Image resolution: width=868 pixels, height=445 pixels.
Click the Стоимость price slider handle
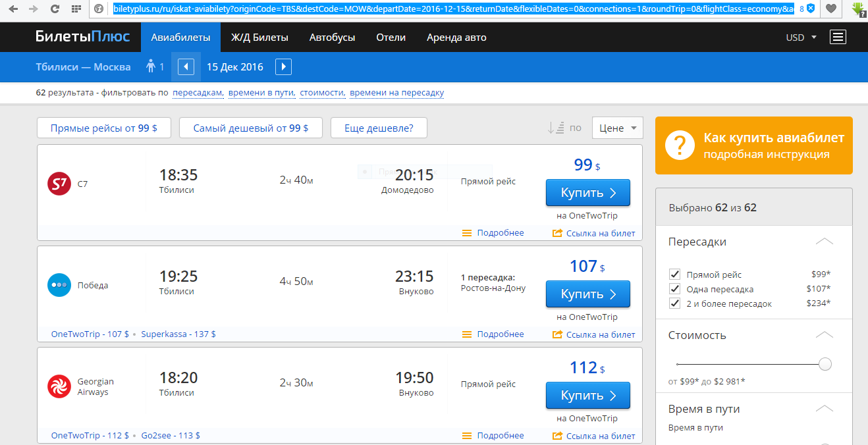(825, 364)
